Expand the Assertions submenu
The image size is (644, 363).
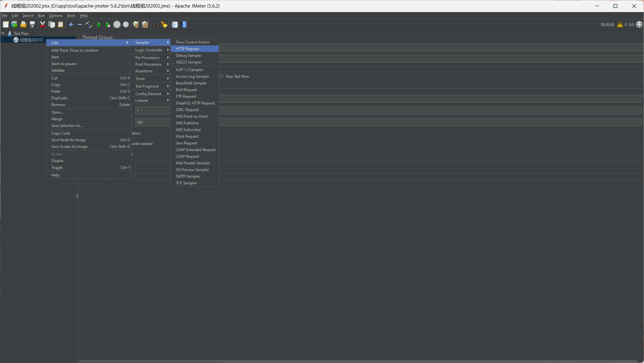pyautogui.click(x=150, y=71)
